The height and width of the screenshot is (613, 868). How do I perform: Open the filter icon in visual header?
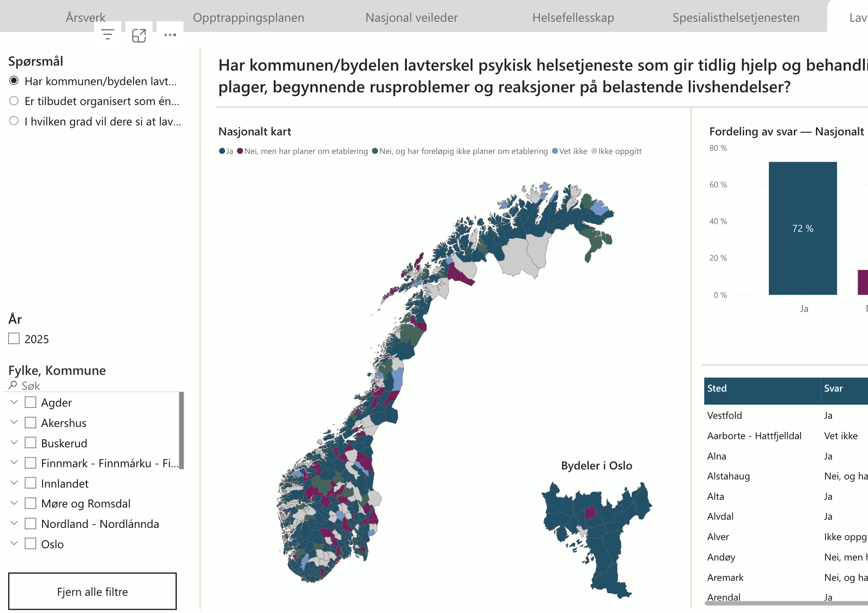108,34
